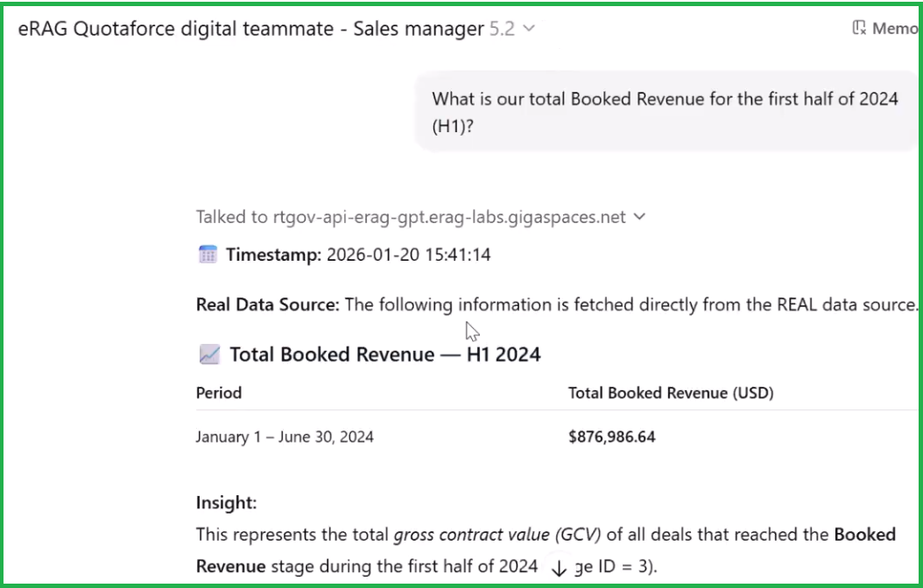Image resolution: width=923 pixels, height=588 pixels.
Task: Expand the 'Talked to rtgov-api-erag-gpt' details chevron
Action: [640, 217]
